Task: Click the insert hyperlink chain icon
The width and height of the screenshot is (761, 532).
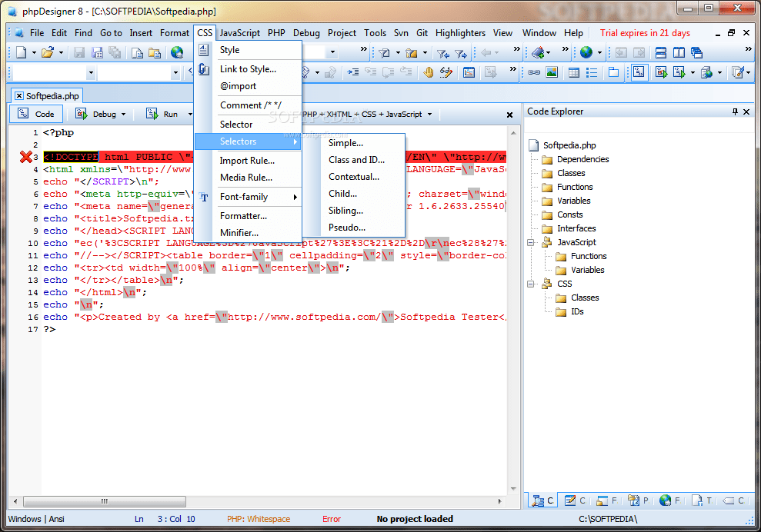Action: point(534,73)
